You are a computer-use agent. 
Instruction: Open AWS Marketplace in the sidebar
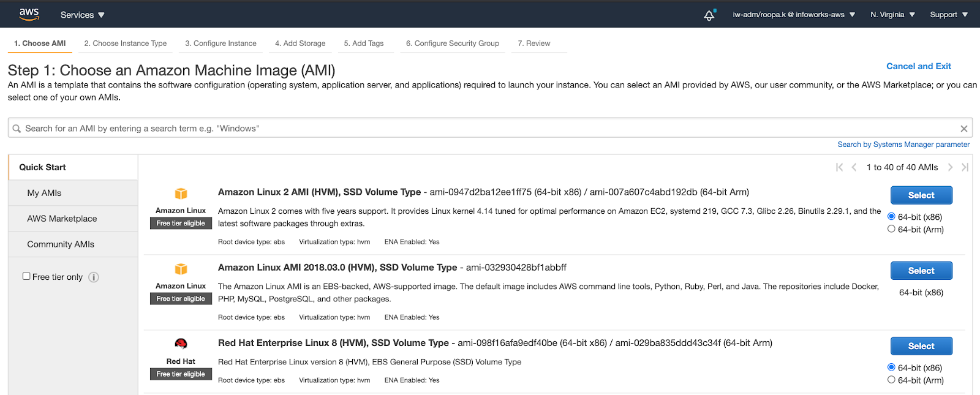73,219
